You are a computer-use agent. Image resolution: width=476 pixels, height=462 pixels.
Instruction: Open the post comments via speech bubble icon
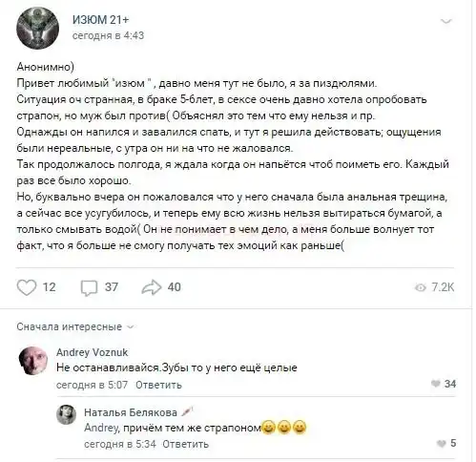[89, 287]
